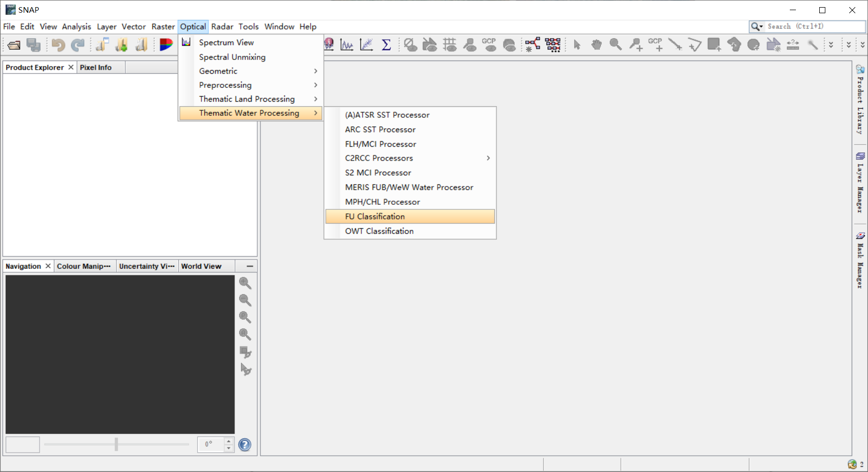Screen dimensions: 868x472
Task: Select the GCP placing tool
Action: (x=655, y=45)
